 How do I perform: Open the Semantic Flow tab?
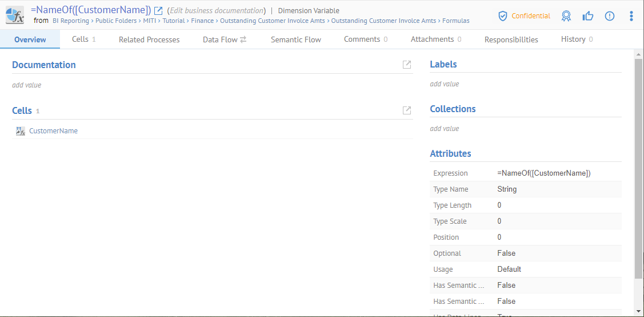click(295, 39)
